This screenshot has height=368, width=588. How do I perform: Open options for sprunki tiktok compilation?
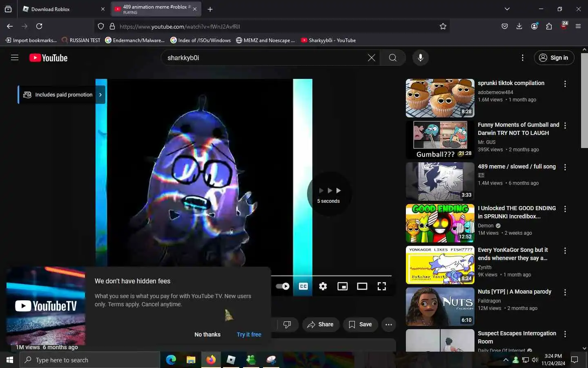click(x=565, y=84)
